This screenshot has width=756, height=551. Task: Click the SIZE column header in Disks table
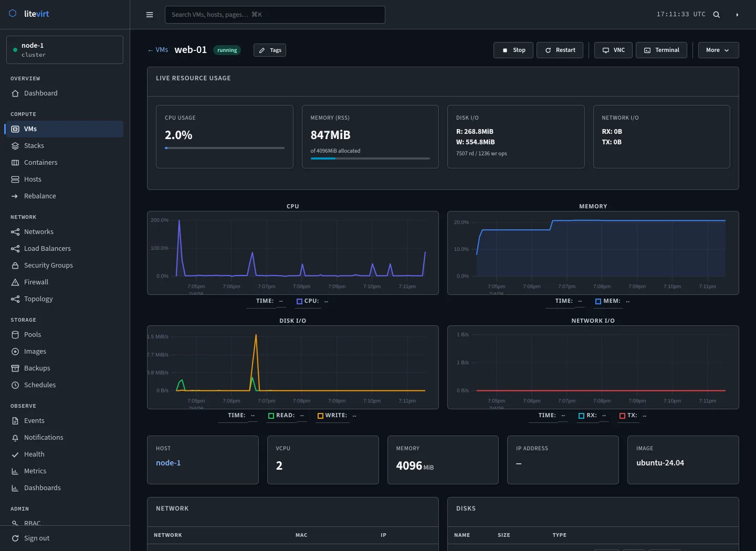pos(504,535)
